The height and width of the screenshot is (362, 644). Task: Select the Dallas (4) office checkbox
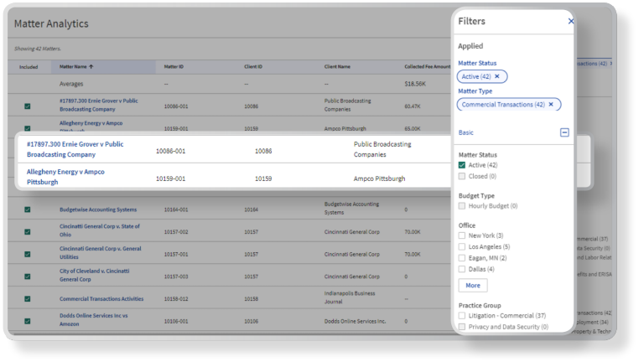click(x=462, y=269)
